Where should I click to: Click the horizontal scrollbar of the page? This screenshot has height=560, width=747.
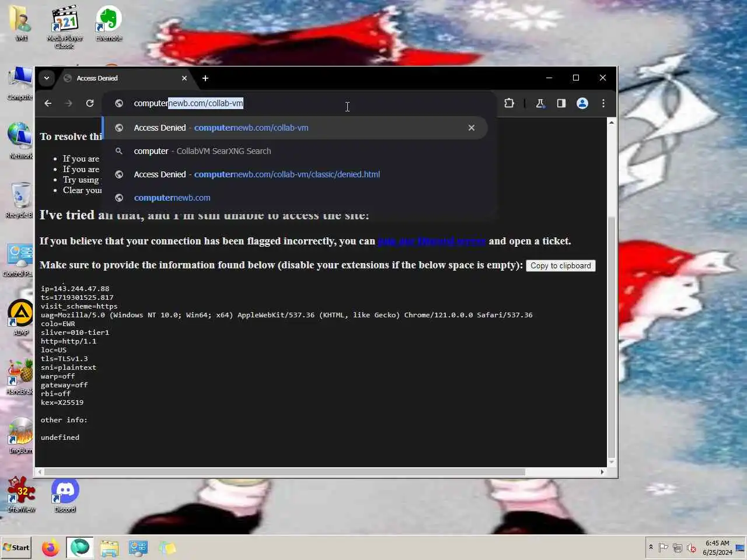click(x=285, y=472)
